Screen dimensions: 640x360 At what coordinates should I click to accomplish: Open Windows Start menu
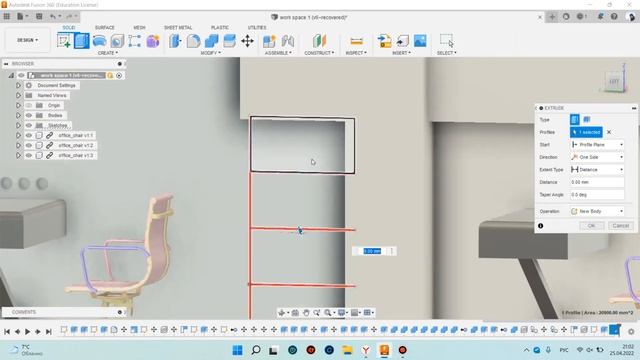[237, 350]
